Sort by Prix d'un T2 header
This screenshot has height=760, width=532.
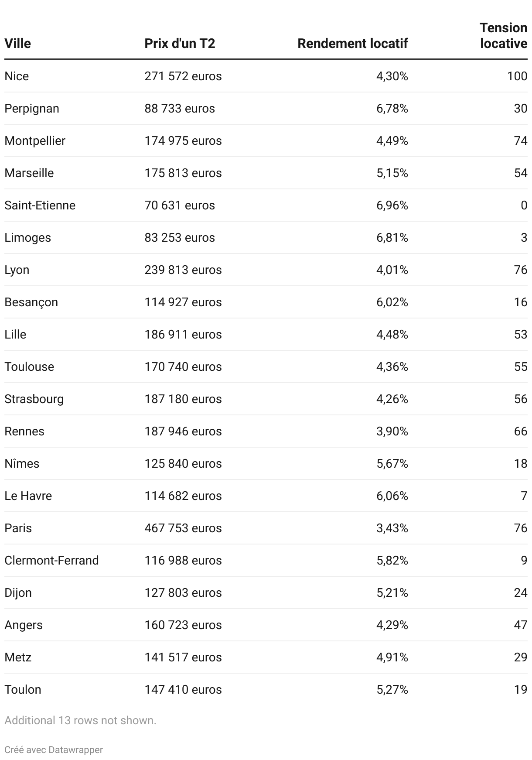pyautogui.click(x=180, y=44)
